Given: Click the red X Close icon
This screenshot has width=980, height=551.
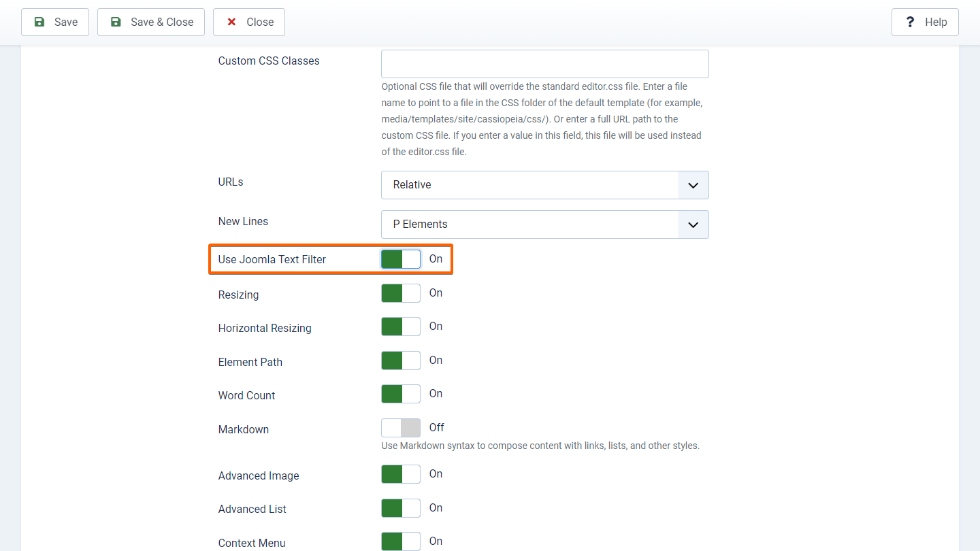Looking at the screenshot, I should click(231, 22).
